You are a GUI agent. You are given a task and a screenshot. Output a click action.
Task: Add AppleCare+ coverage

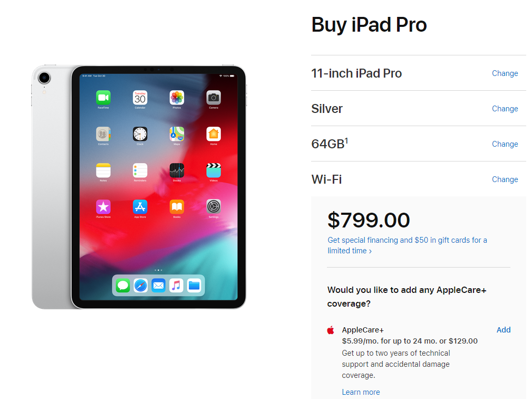tap(504, 330)
